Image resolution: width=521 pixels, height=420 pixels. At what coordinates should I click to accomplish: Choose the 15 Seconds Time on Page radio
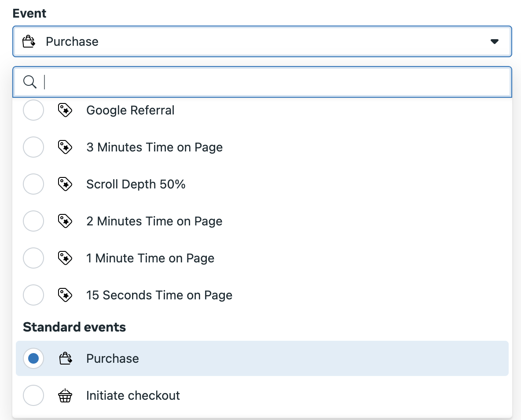point(33,295)
